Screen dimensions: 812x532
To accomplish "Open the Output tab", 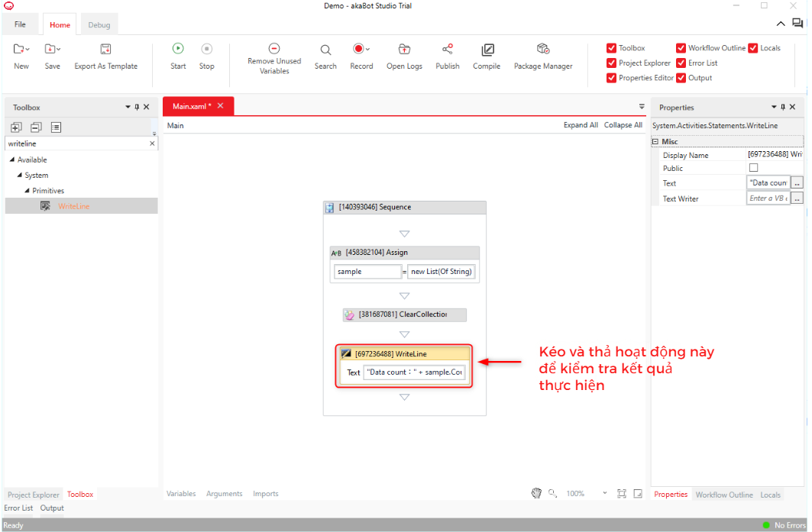I will click(52, 508).
